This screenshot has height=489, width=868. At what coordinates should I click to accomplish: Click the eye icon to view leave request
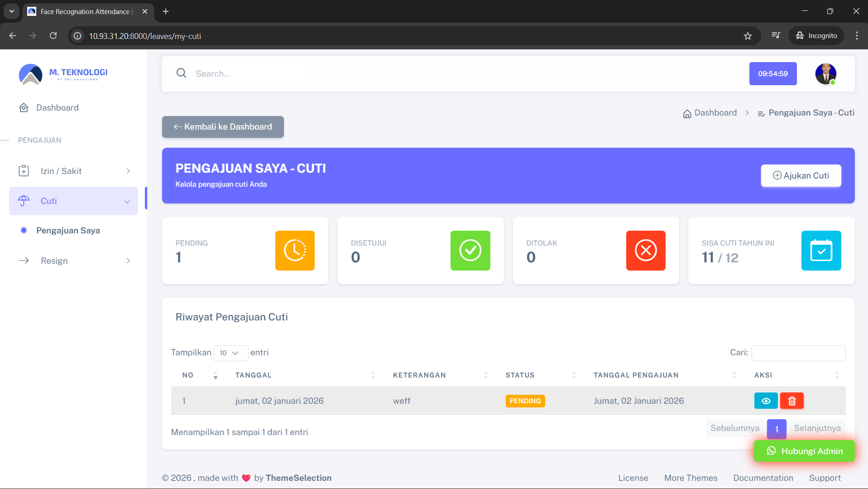point(766,401)
